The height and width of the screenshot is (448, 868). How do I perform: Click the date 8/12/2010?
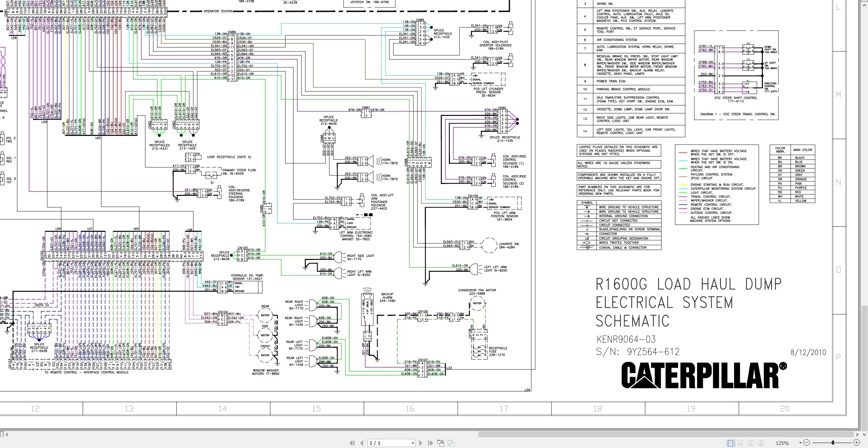pyautogui.click(x=808, y=352)
